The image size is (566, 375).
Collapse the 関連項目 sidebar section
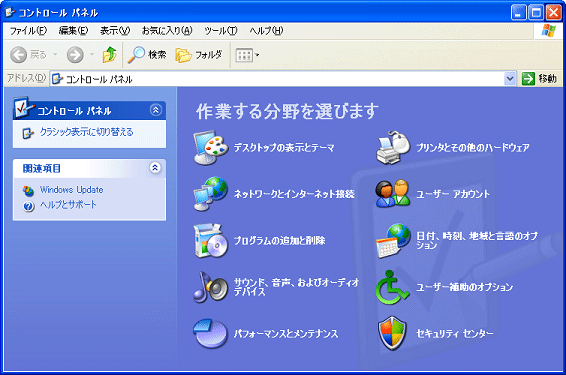click(155, 167)
